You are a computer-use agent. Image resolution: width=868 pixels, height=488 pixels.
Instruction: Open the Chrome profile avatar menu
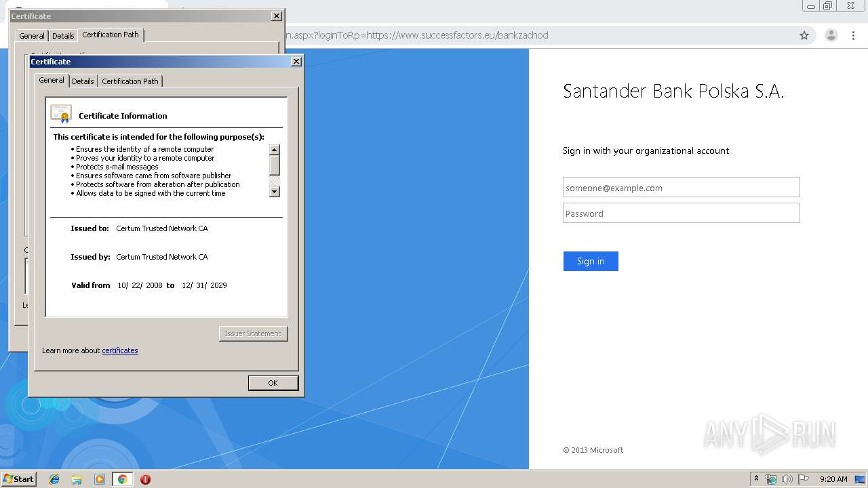click(831, 35)
